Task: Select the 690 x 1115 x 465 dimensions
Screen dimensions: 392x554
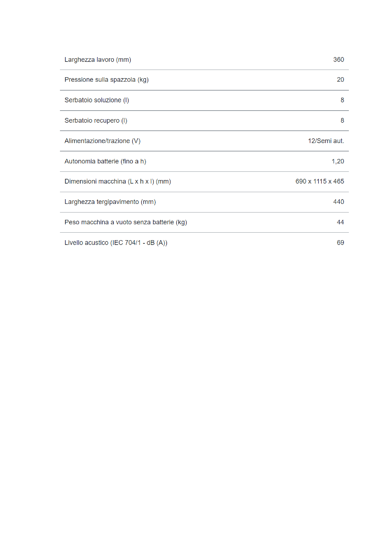Action: tap(319, 181)
